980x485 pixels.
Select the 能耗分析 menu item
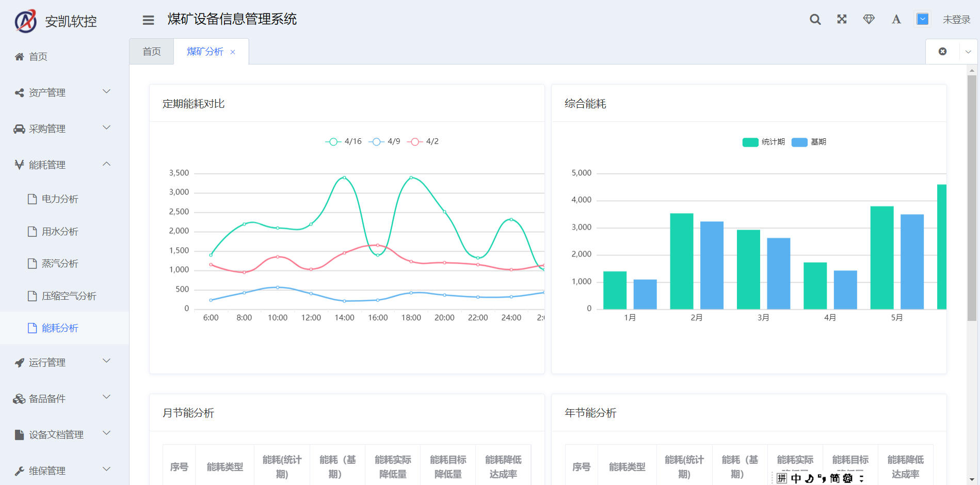tap(65, 328)
